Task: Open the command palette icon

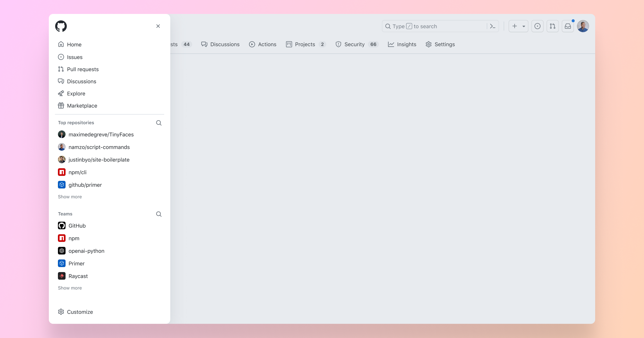Action: (x=493, y=26)
